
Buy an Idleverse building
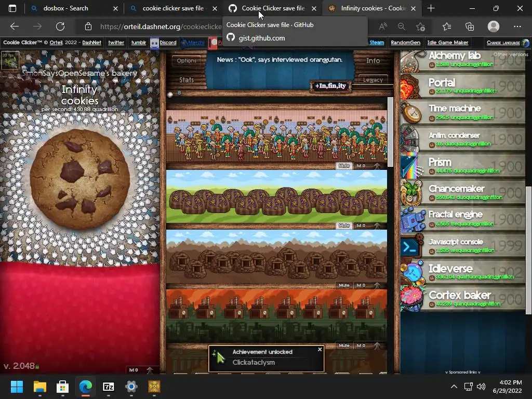[x=462, y=272]
